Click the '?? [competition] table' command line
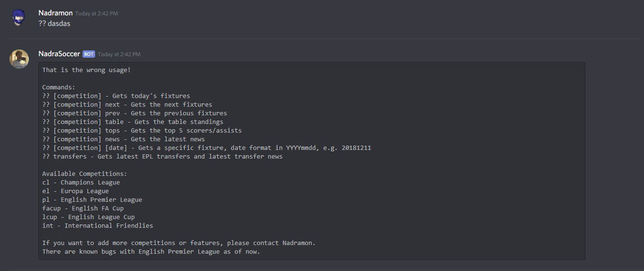This screenshot has height=271, width=644. [x=133, y=122]
